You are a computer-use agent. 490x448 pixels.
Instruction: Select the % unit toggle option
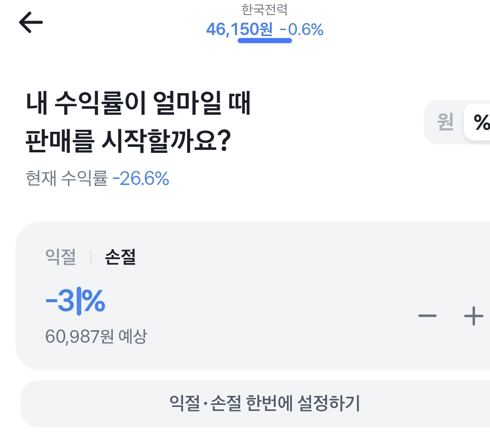pos(480,122)
